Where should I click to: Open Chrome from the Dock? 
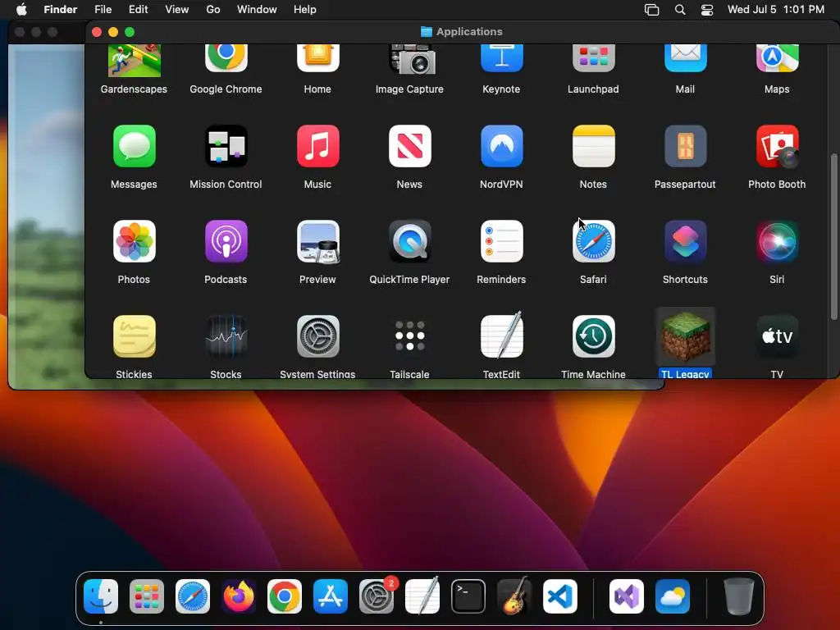[285, 596]
